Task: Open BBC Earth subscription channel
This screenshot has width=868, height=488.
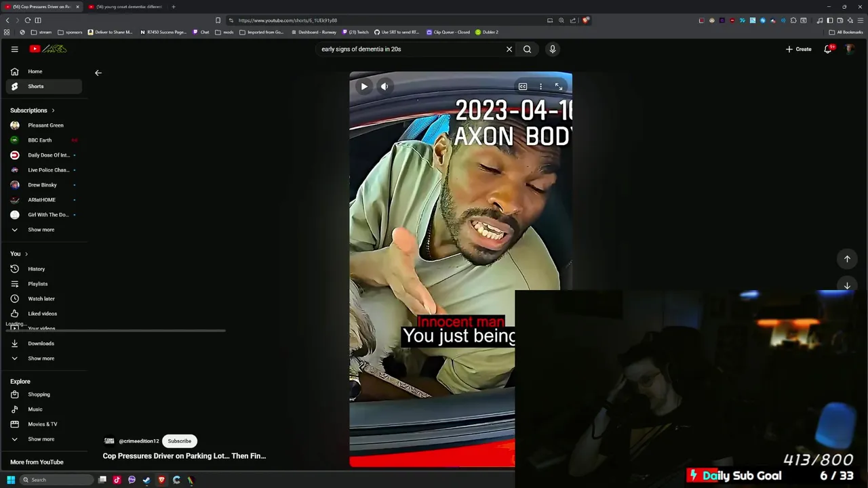Action: (x=44, y=140)
